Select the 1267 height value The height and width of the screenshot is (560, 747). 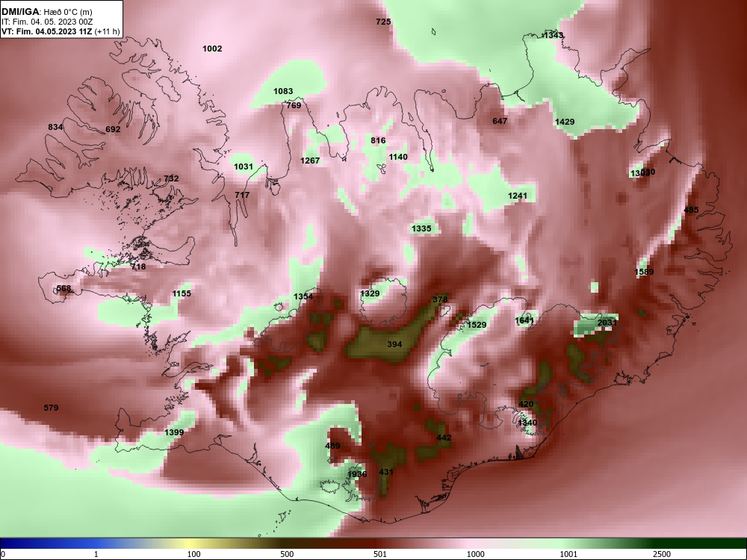[x=310, y=161]
